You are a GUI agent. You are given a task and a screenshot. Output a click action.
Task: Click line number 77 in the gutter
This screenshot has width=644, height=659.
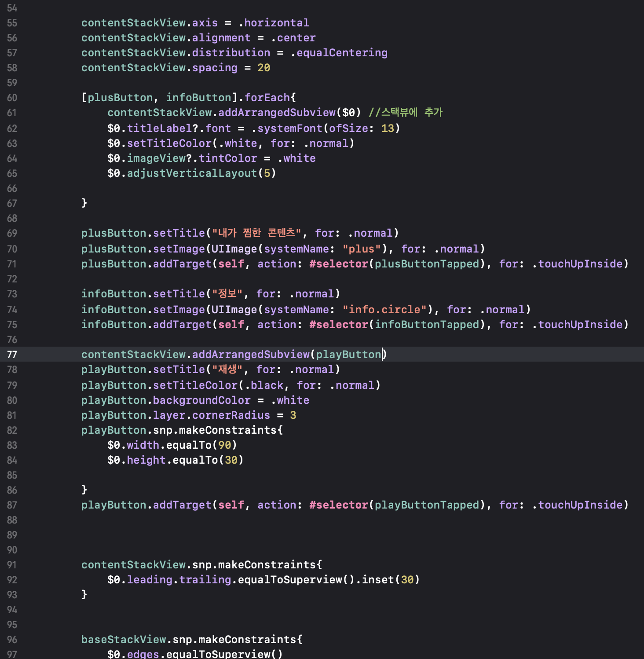(12, 355)
